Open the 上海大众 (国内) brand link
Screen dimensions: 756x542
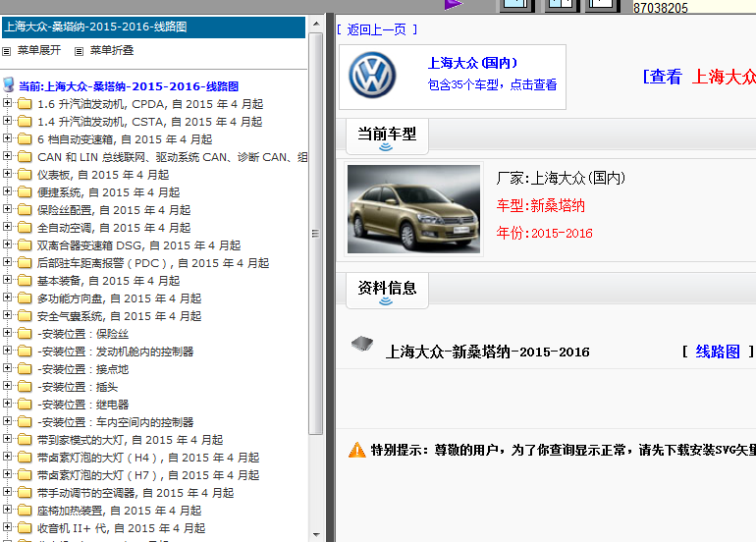click(472, 63)
